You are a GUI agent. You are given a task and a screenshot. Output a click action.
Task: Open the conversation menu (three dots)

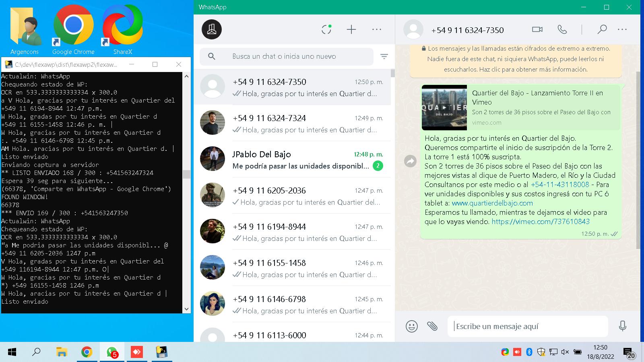click(x=622, y=29)
